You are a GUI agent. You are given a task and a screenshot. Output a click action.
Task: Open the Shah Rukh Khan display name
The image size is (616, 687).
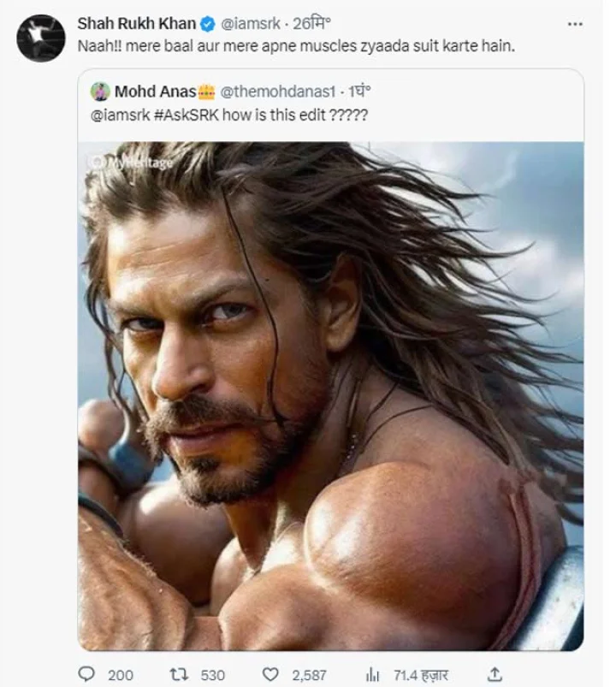[x=136, y=23]
